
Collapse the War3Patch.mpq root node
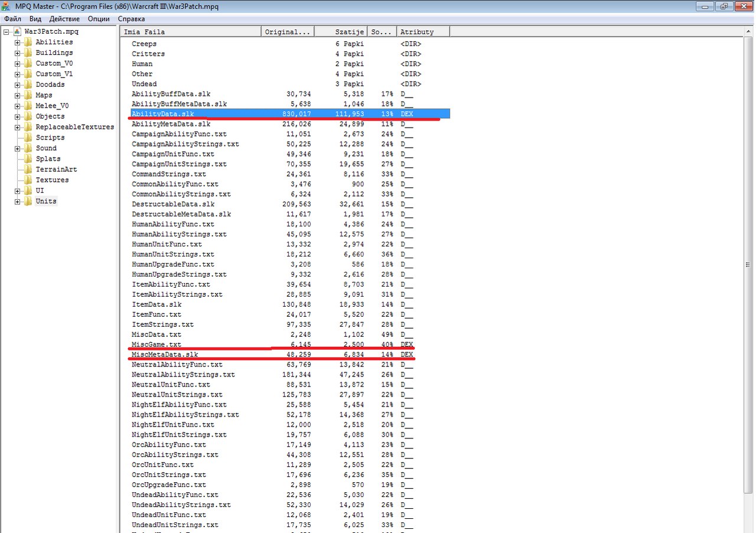(x=7, y=31)
